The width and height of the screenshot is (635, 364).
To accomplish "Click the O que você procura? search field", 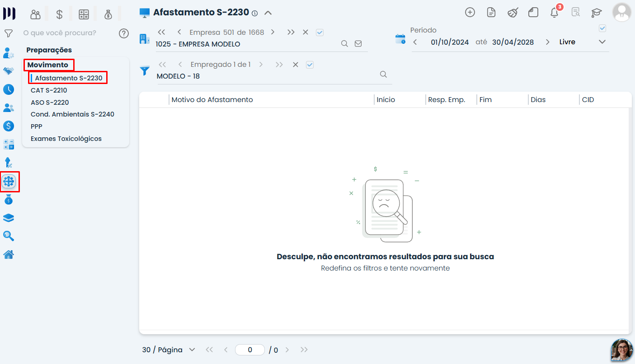I will tap(60, 33).
